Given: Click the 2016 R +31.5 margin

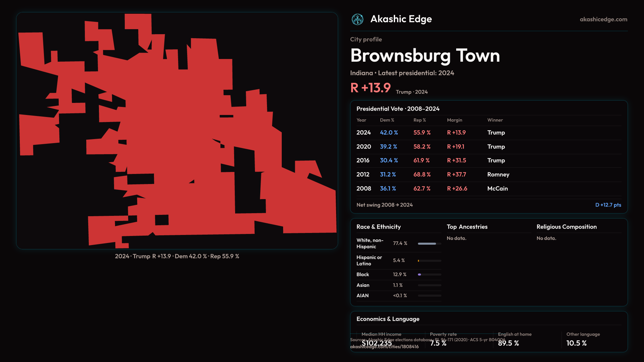Looking at the screenshot, I should coord(456,161).
